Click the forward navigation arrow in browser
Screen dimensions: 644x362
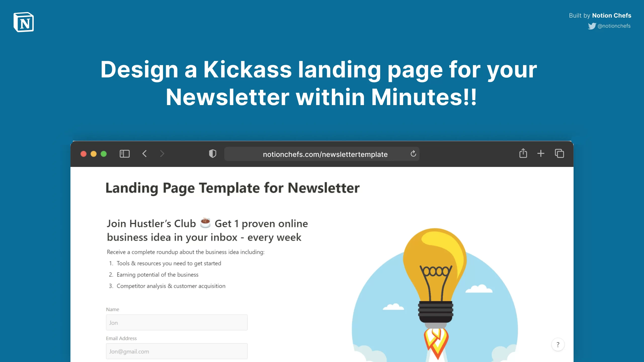[x=162, y=153]
